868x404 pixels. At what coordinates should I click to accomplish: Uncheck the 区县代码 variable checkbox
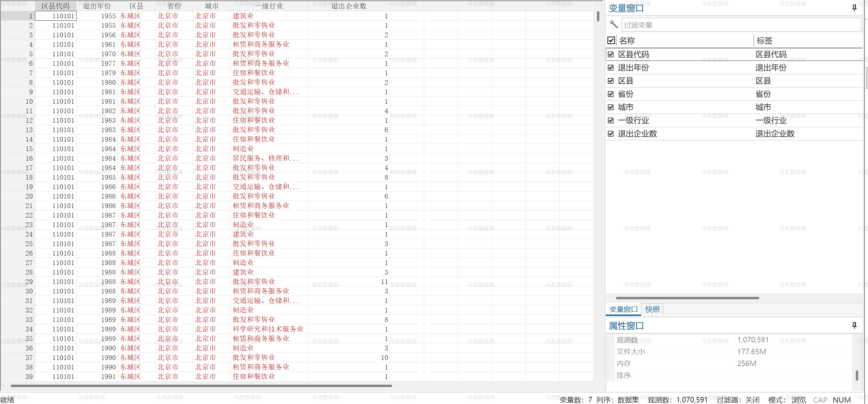click(x=611, y=54)
